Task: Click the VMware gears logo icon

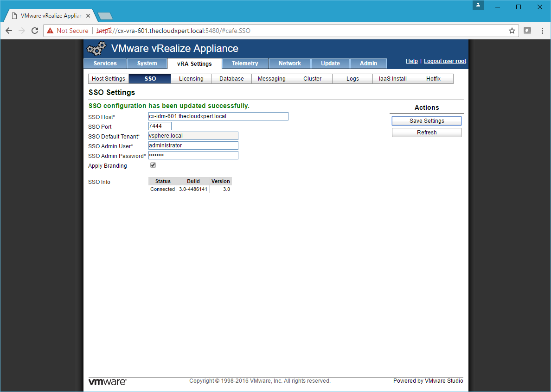Action: pyautogui.click(x=96, y=49)
